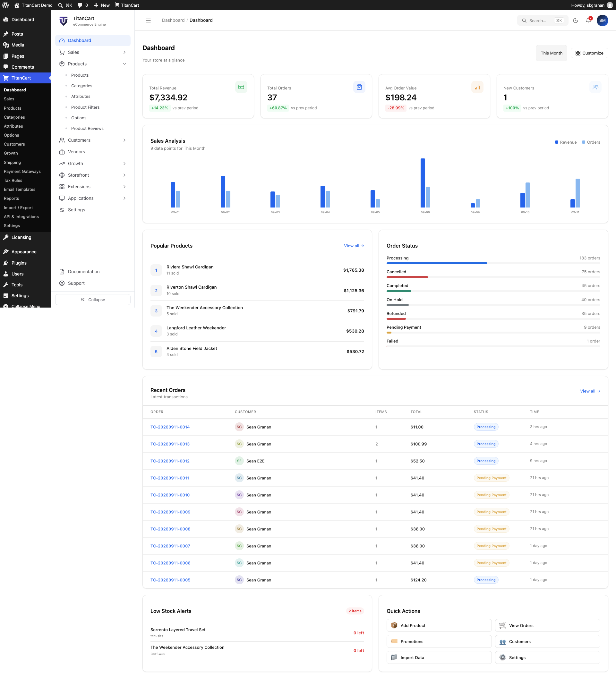Viewport: 616px width, 686px height.
Task: Toggle the Revenue legend series
Action: [x=566, y=142]
